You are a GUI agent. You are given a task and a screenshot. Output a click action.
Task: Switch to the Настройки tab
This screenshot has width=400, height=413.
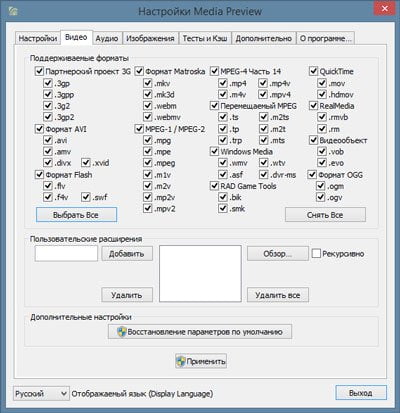[x=38, y=38]
